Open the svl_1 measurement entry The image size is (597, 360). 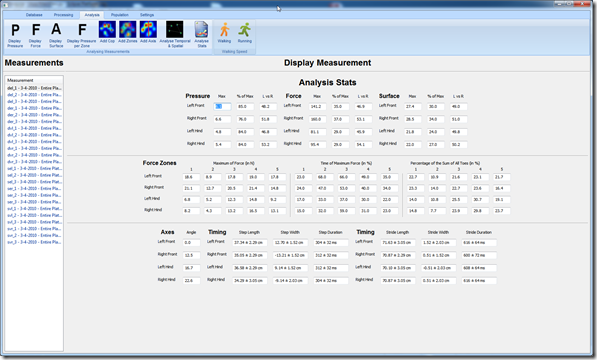[34, 209]
